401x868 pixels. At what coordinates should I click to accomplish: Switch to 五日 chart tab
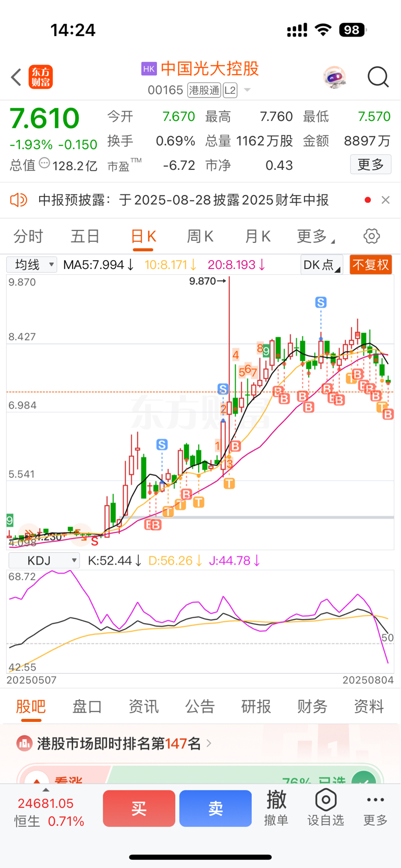pos(85,237)
